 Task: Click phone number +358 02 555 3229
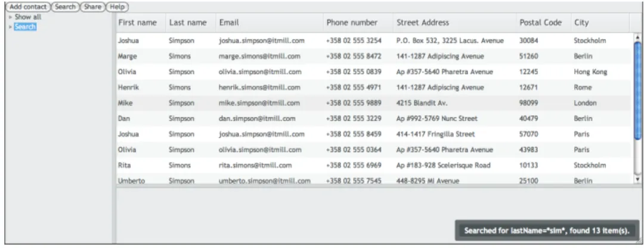354,119
